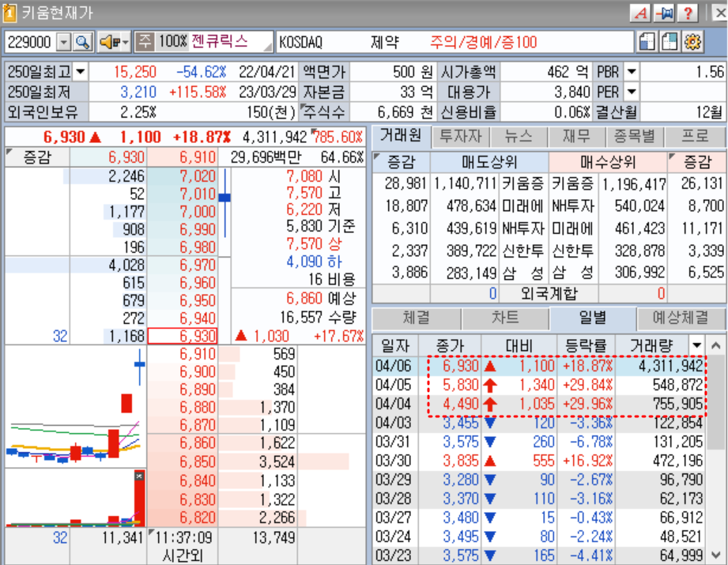
Task: Open the 예상체결 tab
Action: click(681, 318)
